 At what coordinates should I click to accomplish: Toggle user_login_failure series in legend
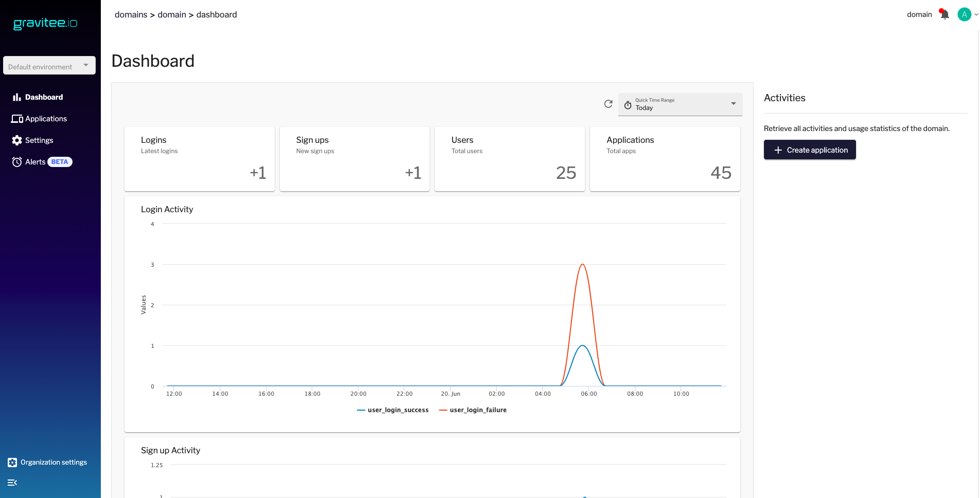coord(473,410)
